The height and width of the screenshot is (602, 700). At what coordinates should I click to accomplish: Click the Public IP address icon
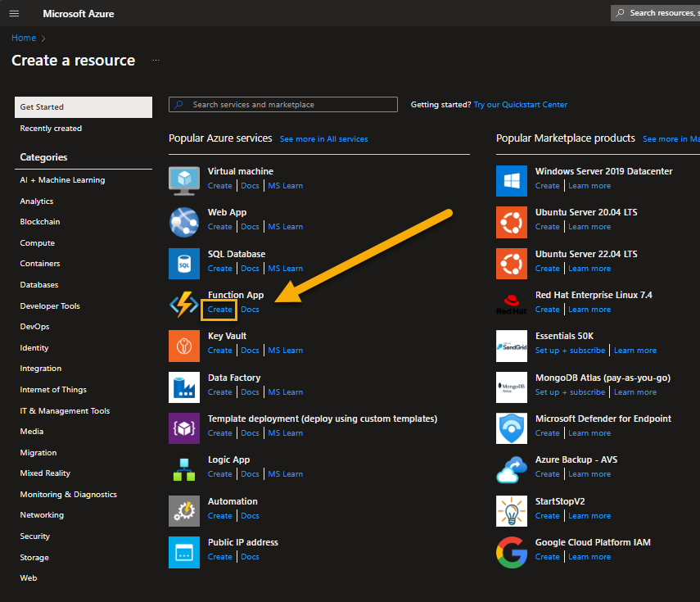coord(184,552)
